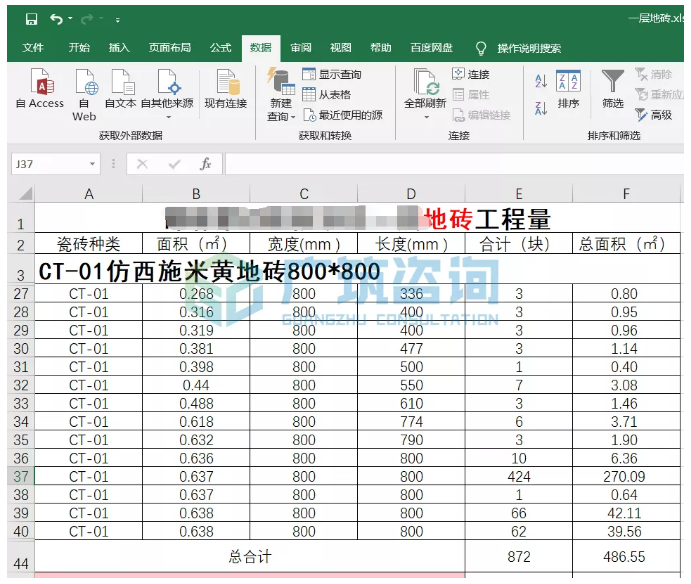This screenshot has width=691, height=584.
Task: Switch to the 视图 ribbon tab
Action: point(341,48)
